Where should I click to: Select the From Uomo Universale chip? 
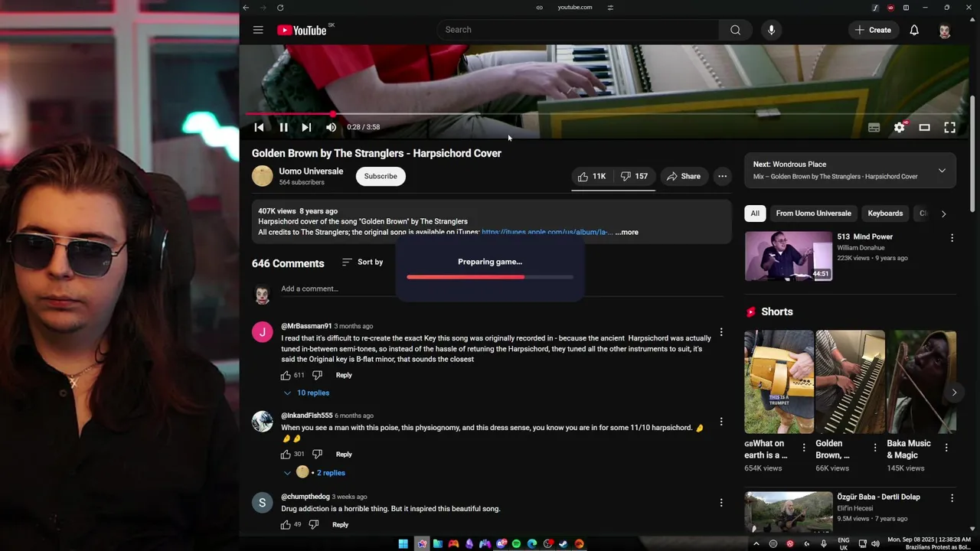pyautogui.click(x=813, y=214)
